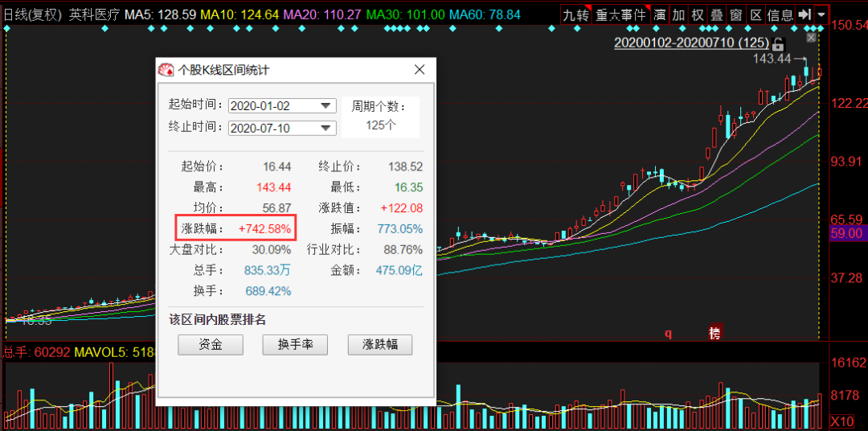Expand the toolbar dropdown arrow at far right
Viewport: 868px width, 431px height.
[x=821, y=15]
